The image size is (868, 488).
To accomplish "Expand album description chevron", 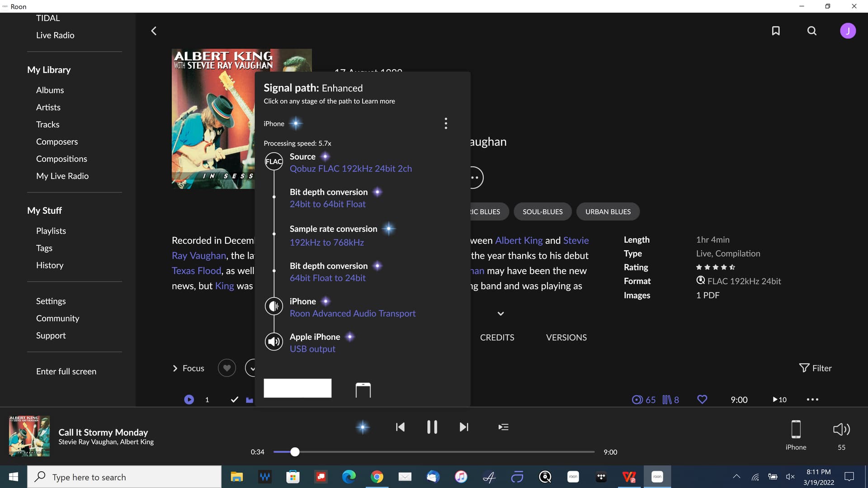I will [500, 314].
